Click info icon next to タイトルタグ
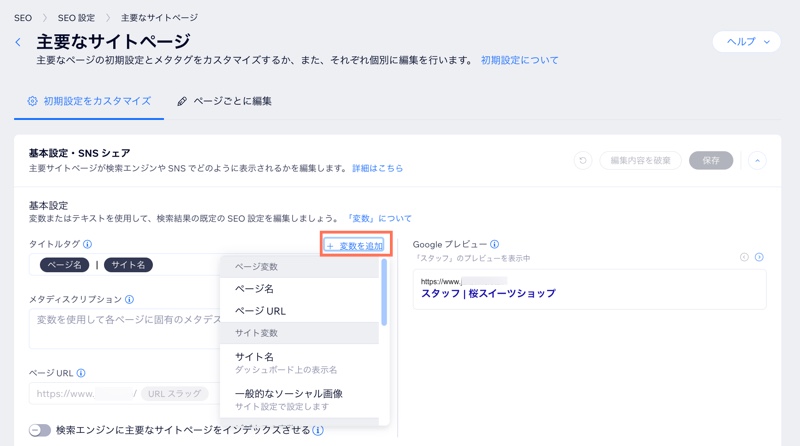Image resolution: width=800 pixels, height=446 pixels. pyautogui.click(x=88, y=244)
